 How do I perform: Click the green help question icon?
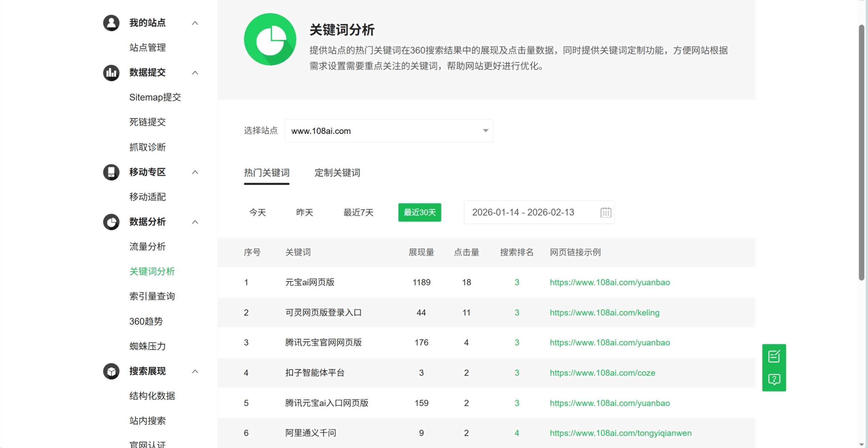[x=774, y=379]
